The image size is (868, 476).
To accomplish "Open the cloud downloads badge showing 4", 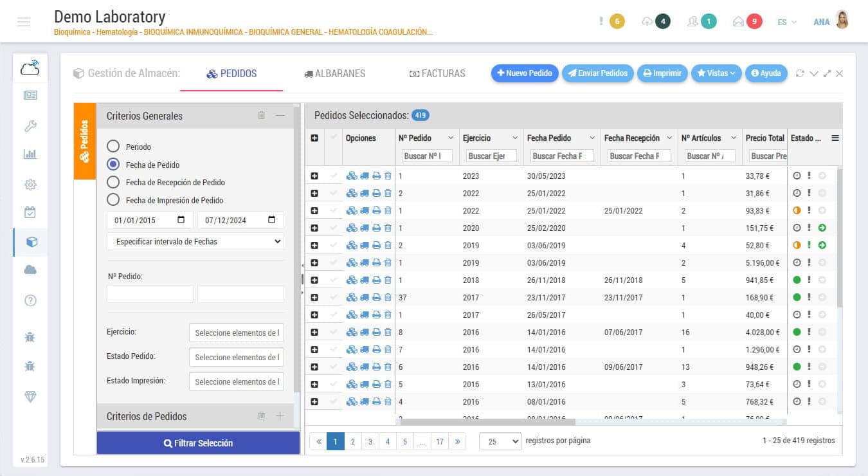I will click(663, 21).
